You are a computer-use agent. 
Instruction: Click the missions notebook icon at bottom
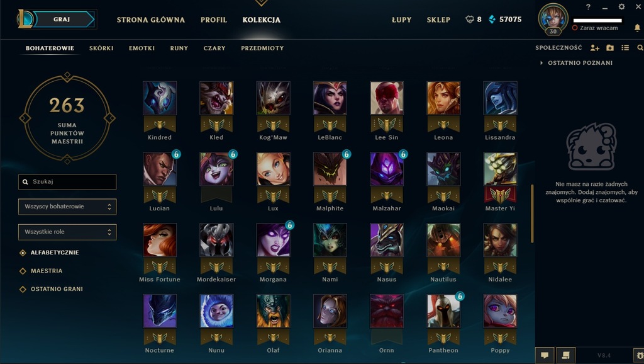(x=565, y=355)
